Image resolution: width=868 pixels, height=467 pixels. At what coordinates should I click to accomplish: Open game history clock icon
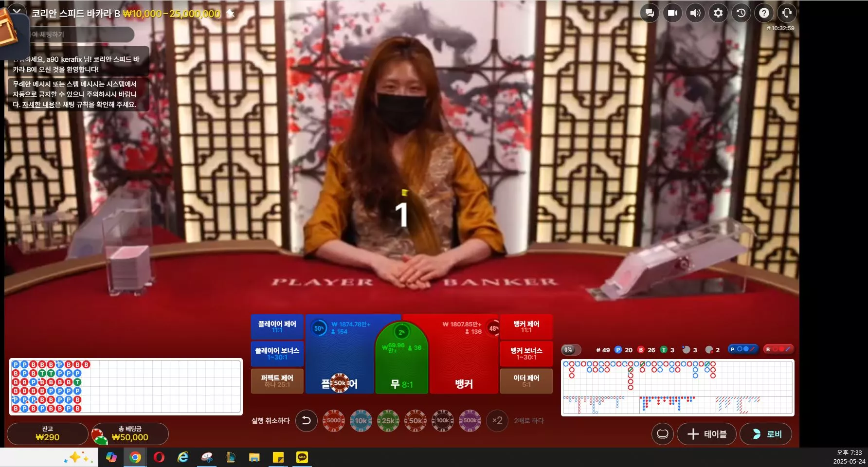741,13
